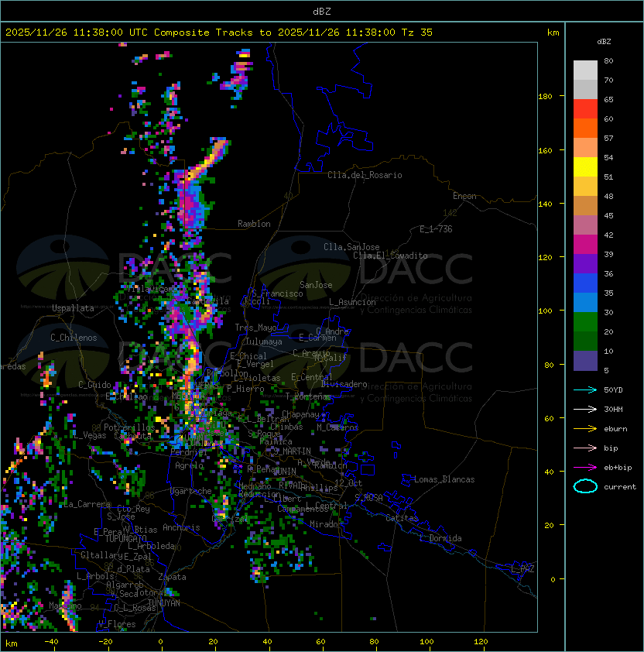Viewport: 644px width, 652px height.
Task: Click the 'V_Flores' map label
Action: click(x=117, y=625)
